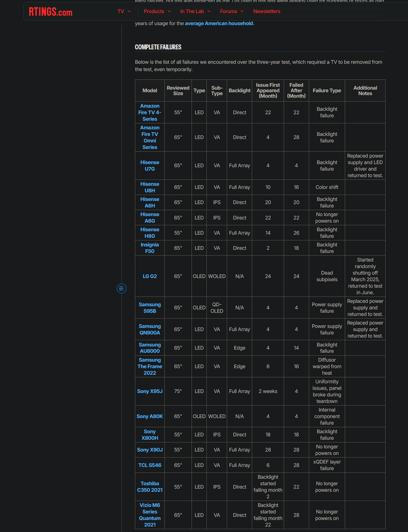The height and width of the screenshot is (532, 408).
Task: Open the Newsletters nav item
Action: [x=267, y=11]
